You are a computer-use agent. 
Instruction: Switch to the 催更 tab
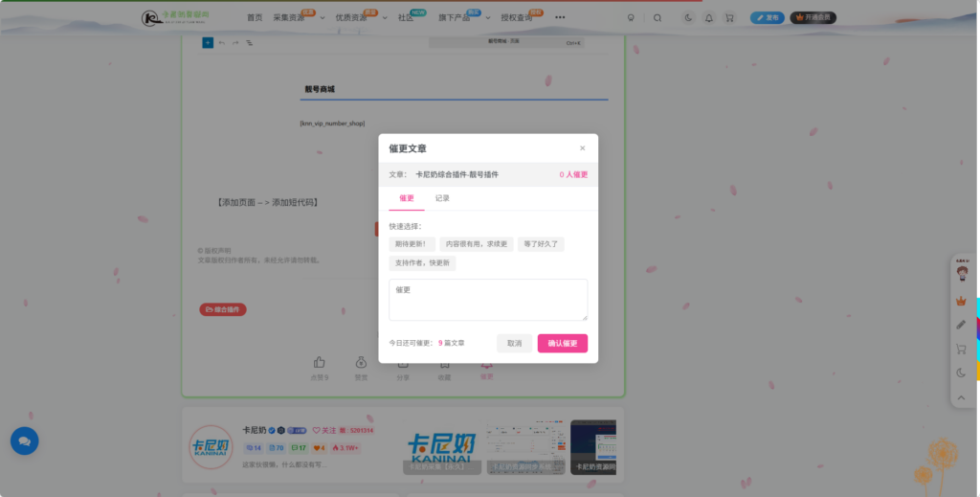coord(406,198)
